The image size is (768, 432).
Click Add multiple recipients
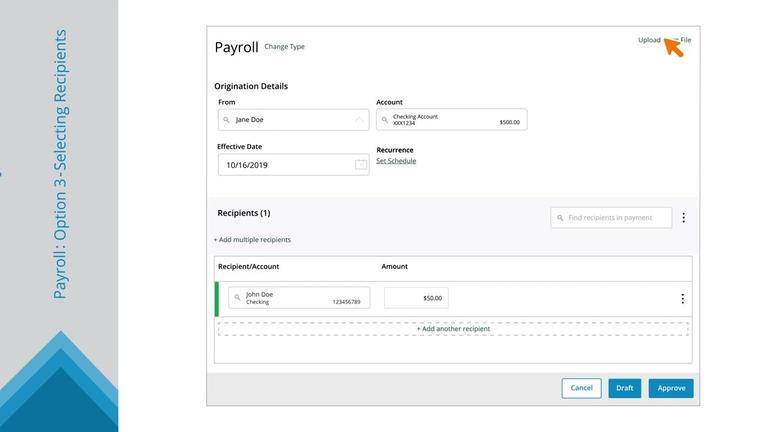[252, 240]
